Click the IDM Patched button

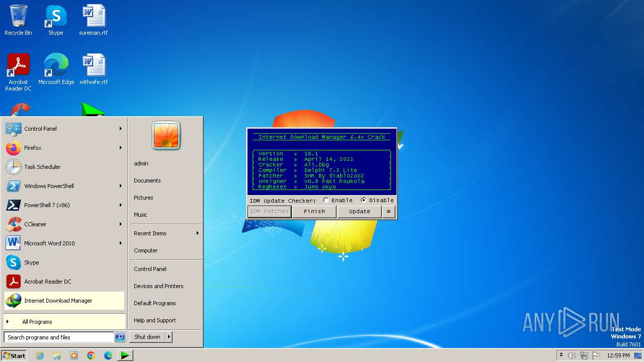tap(270, 212)
